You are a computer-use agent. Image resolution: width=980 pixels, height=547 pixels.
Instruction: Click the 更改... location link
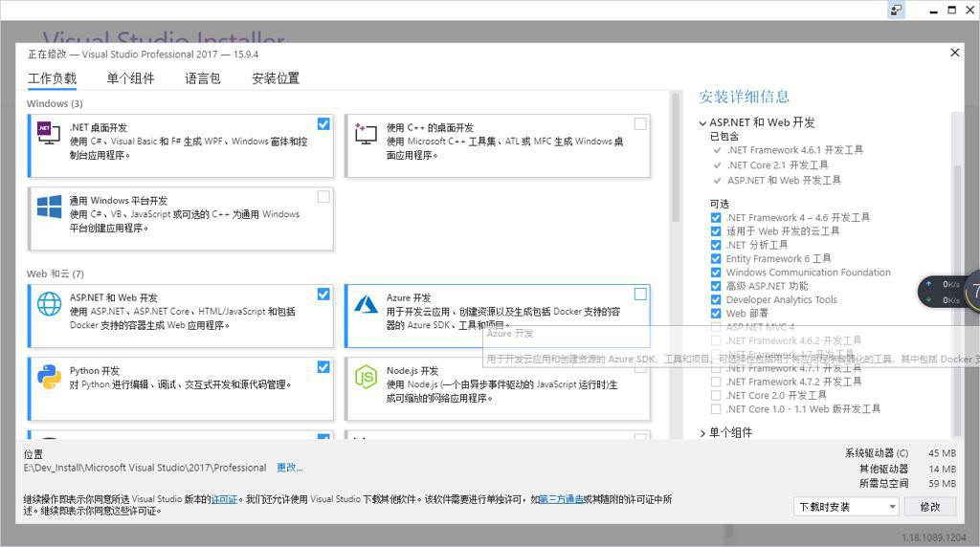[289, 468]
